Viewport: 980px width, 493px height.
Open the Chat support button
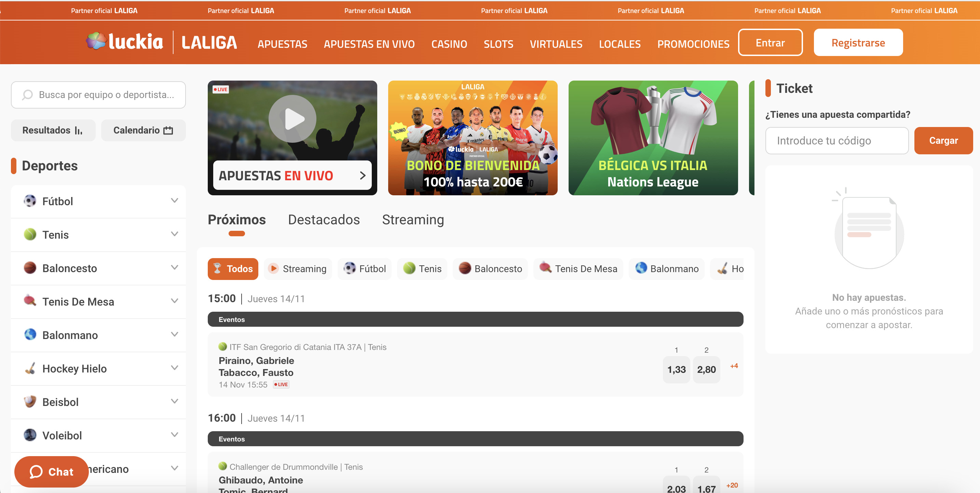[51, 472]
